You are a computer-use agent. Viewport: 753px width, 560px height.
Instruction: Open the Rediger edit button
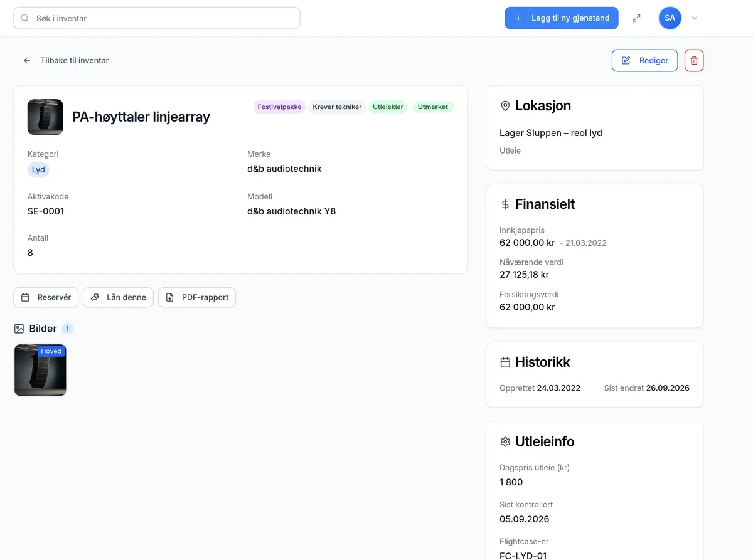click(644, 60)
